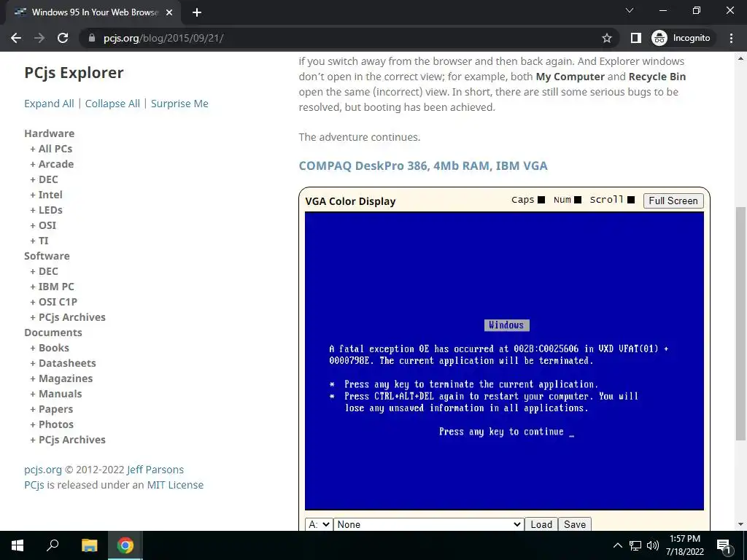The height and width of the screenshot is (560, 747).
Task: View site info via the lock icon
Action: [92, 38]
